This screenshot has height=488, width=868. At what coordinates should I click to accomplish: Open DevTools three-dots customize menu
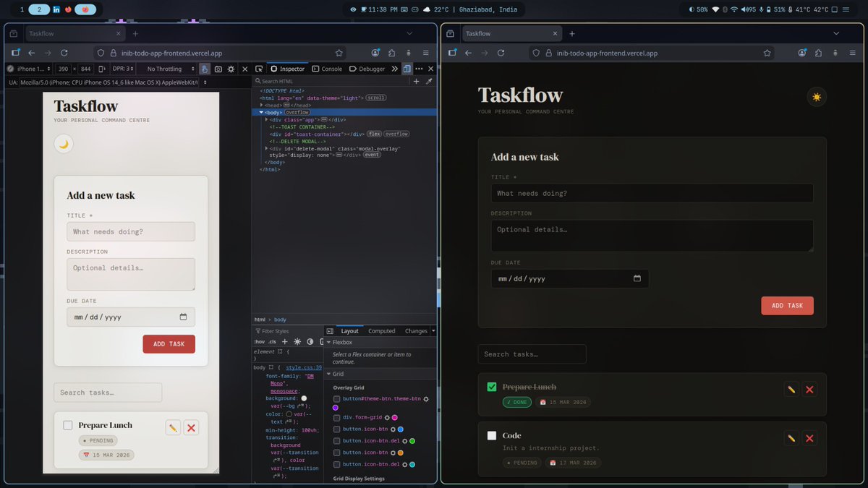(419, 69)
